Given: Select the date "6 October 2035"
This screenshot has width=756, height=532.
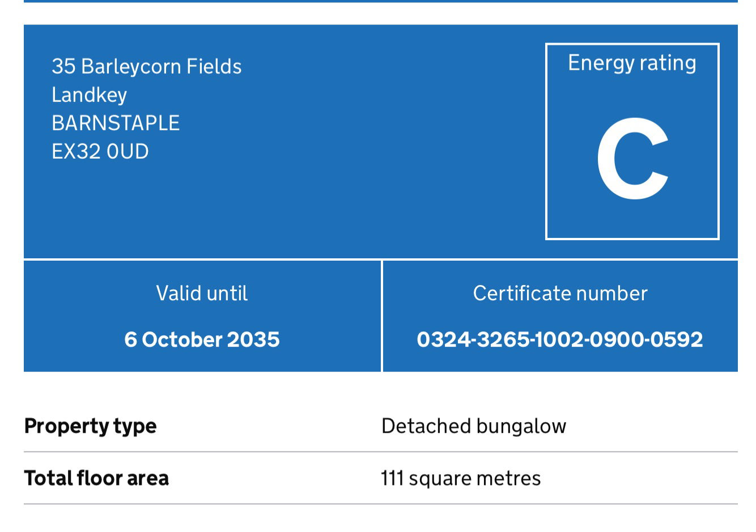Looking at the screenshot, I should tap(202, 339).
